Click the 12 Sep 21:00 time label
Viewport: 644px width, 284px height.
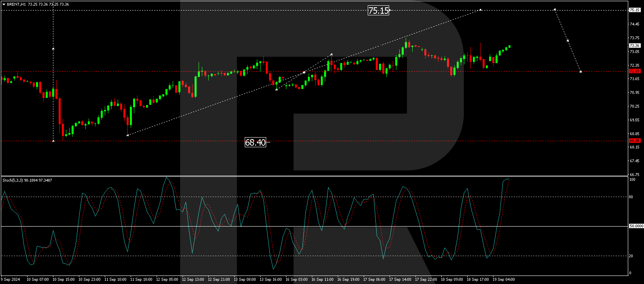219,280
